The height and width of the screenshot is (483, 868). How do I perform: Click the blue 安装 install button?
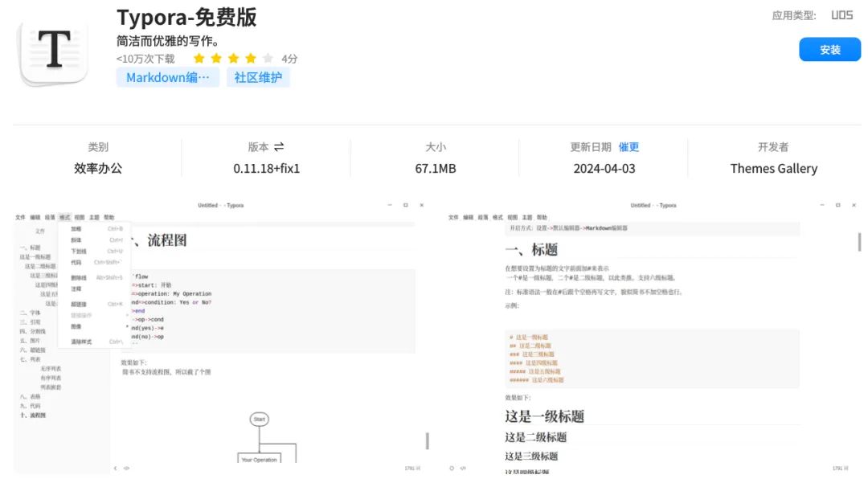point(829,50)
